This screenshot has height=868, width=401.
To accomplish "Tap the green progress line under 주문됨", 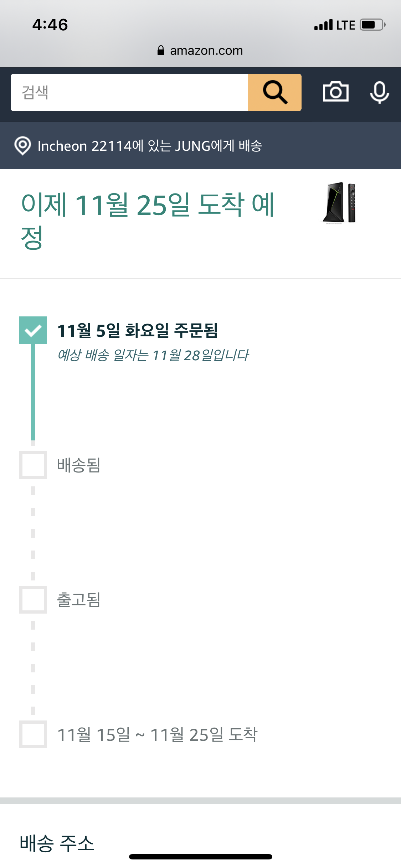I will coord(33,392).
